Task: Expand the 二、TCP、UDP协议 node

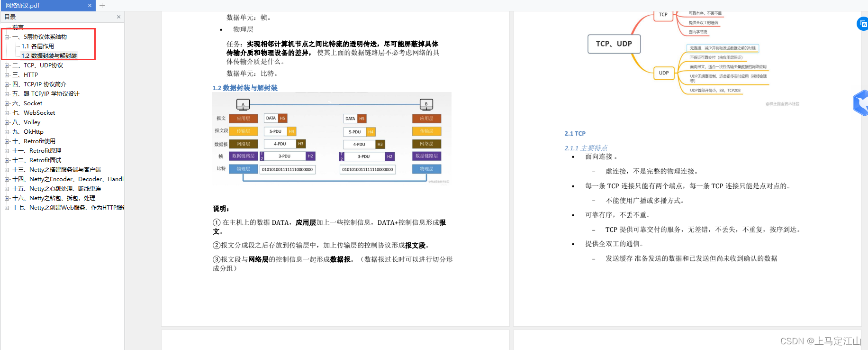Action: 7,65
